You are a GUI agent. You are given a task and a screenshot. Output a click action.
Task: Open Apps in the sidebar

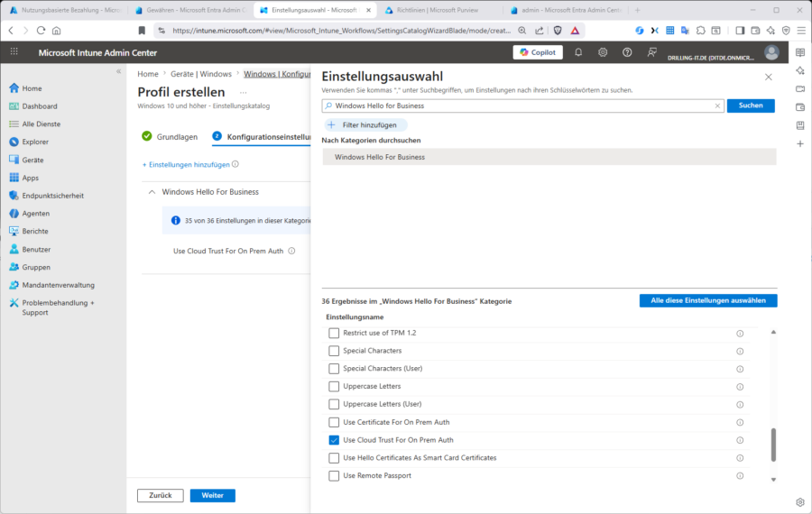coord(23,178)
